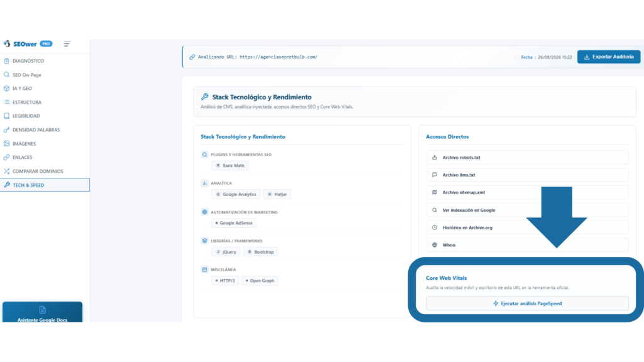Click the Automatización de Marketing globe icon
The height and width of the screenshot is (362, 644).
click(204, 212)
